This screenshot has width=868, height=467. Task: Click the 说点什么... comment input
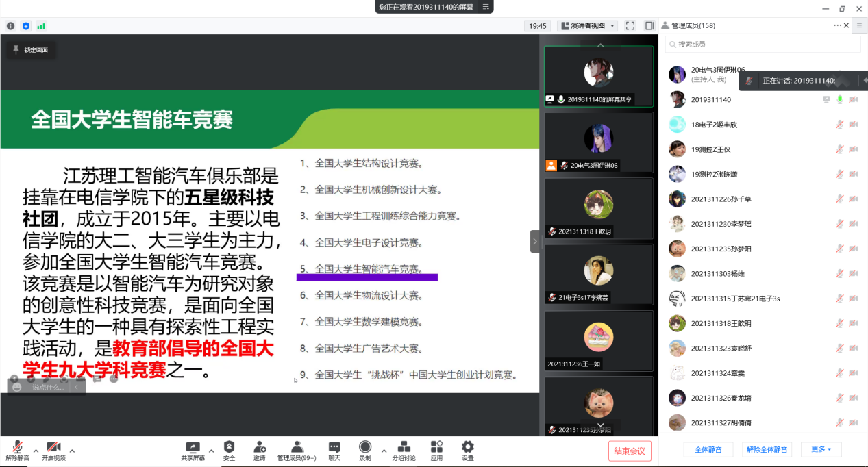click(x=49, y=387)
